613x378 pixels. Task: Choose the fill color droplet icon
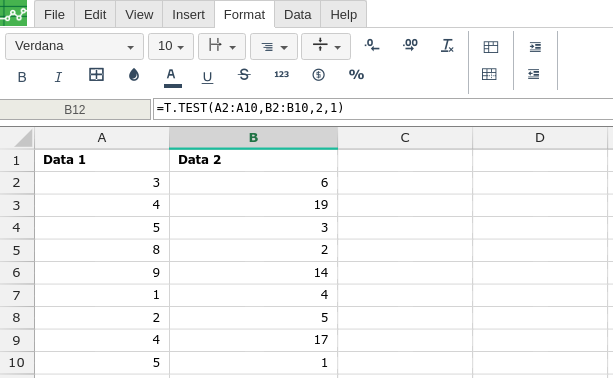coord(134,75)
